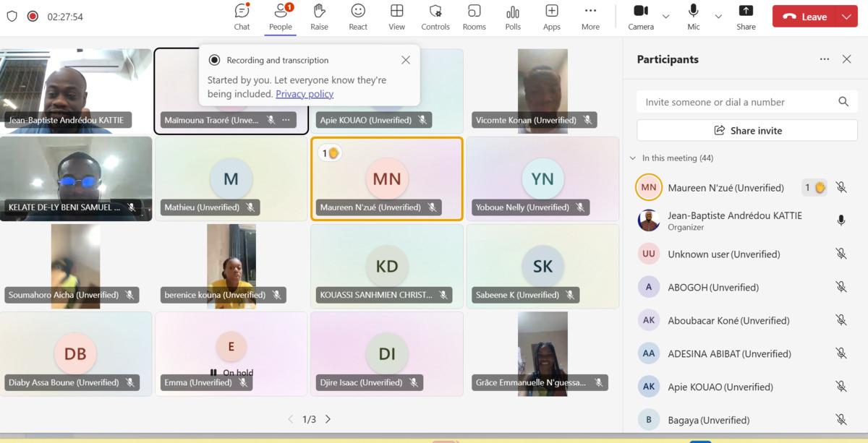Viewport: 868px width, 443px height.
Task: Open meeting Controls
Action: tap(435, 17)
